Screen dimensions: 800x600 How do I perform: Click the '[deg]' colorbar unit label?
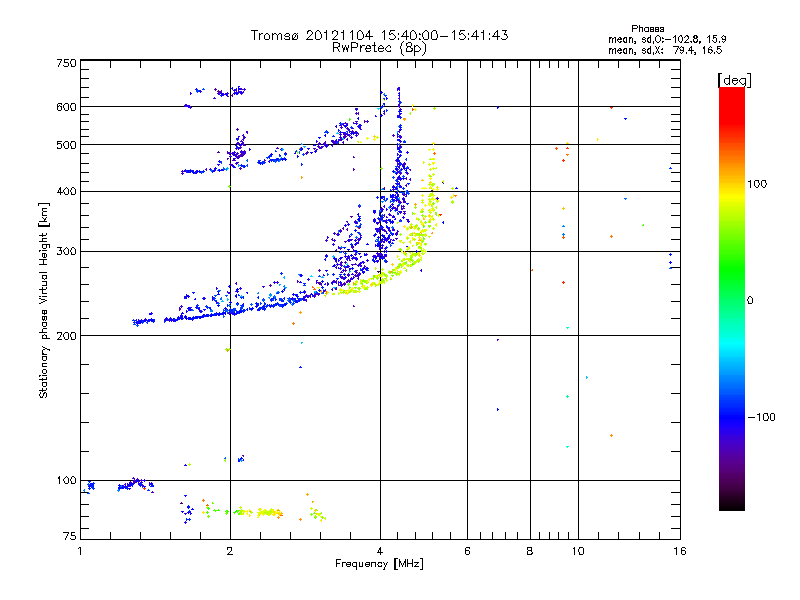pyautogui.click(x=734, y=80)
